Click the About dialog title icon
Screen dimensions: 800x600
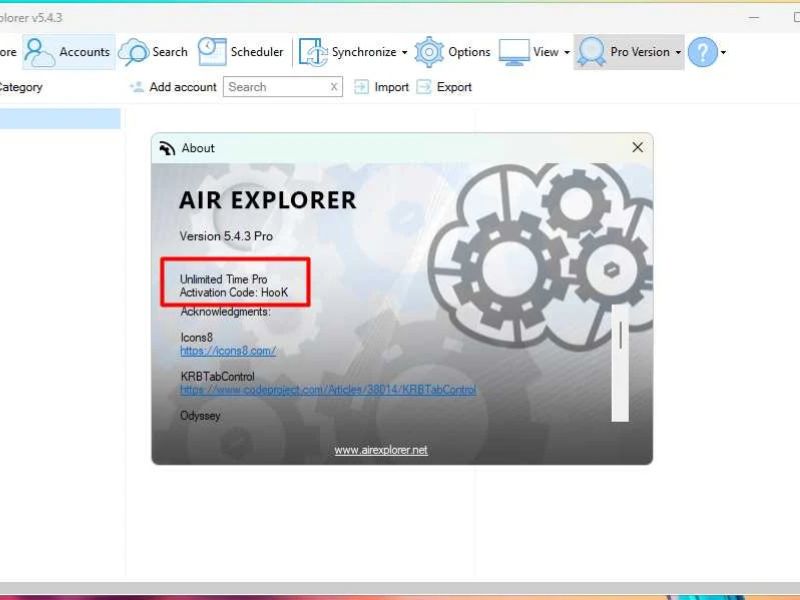(x=167, y=148)
